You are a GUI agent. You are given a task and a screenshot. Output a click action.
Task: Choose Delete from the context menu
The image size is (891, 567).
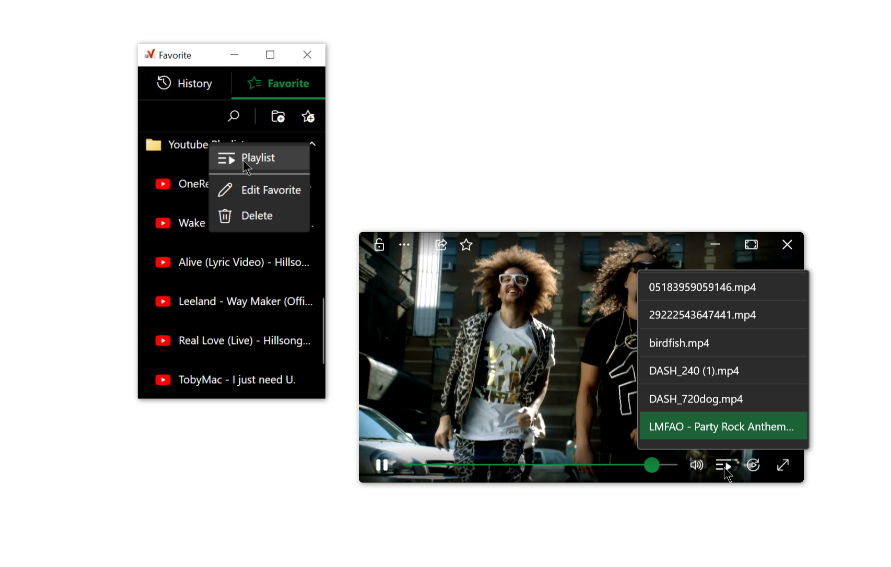pyautogui.click(x=259, y=216)
